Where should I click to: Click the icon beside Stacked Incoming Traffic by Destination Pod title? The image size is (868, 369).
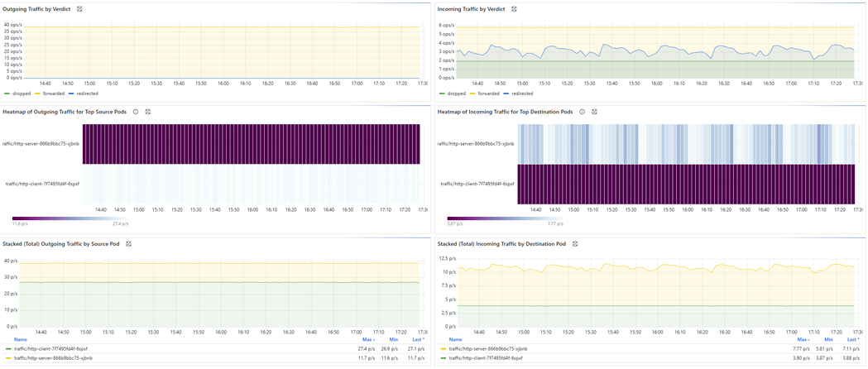(x=575, y=243)
